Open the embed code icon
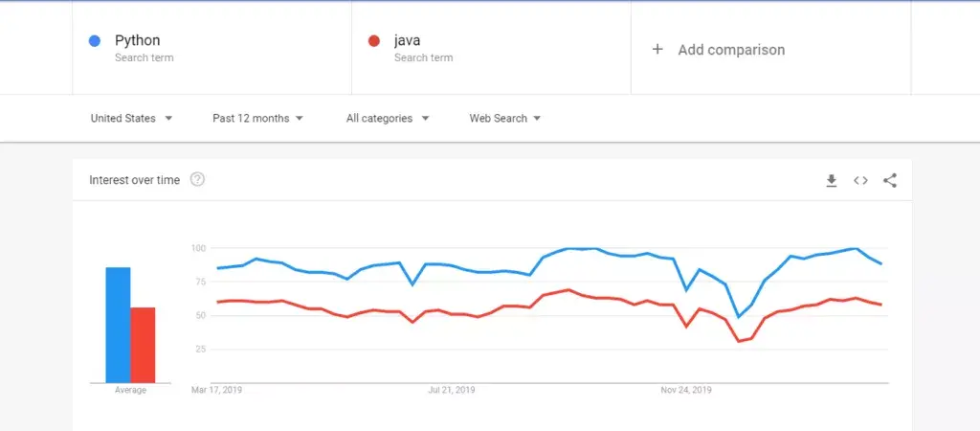 [860, 180]
